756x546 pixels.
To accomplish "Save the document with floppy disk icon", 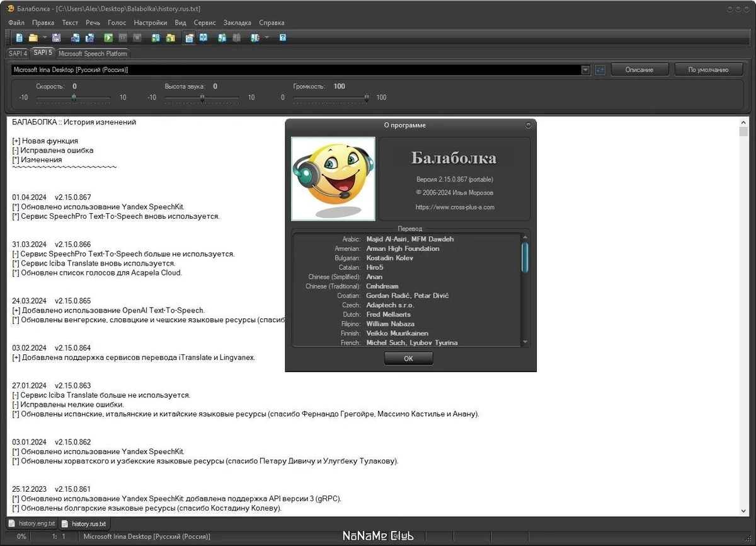I will [x=56, y=38].
